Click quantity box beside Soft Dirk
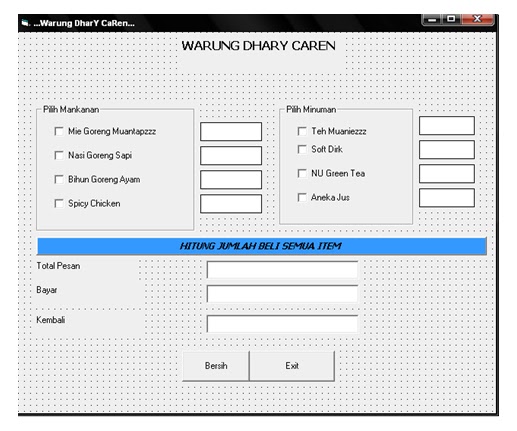Viewport: 517px width, 431px height. pyautogui.click(x=447, y=150)
